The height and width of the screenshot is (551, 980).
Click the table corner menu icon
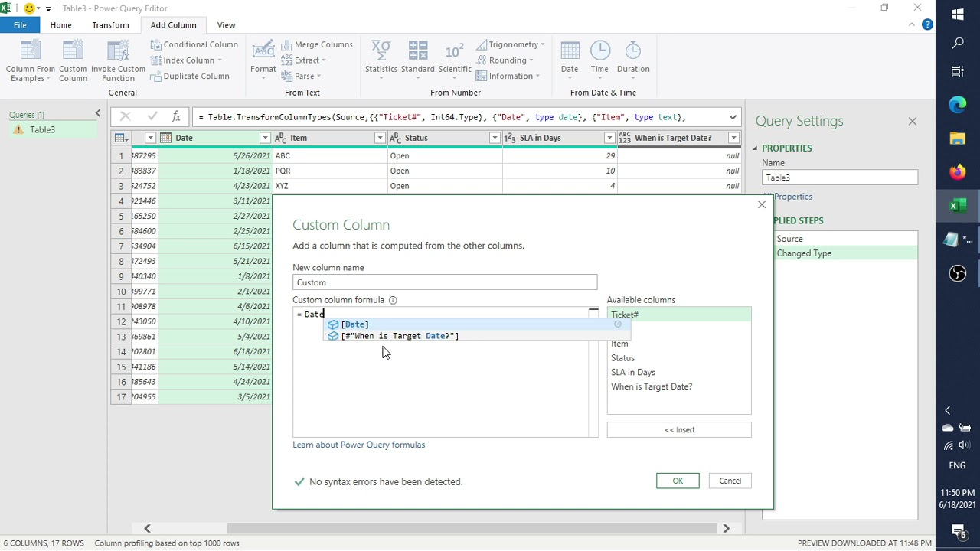coord(121,138)
